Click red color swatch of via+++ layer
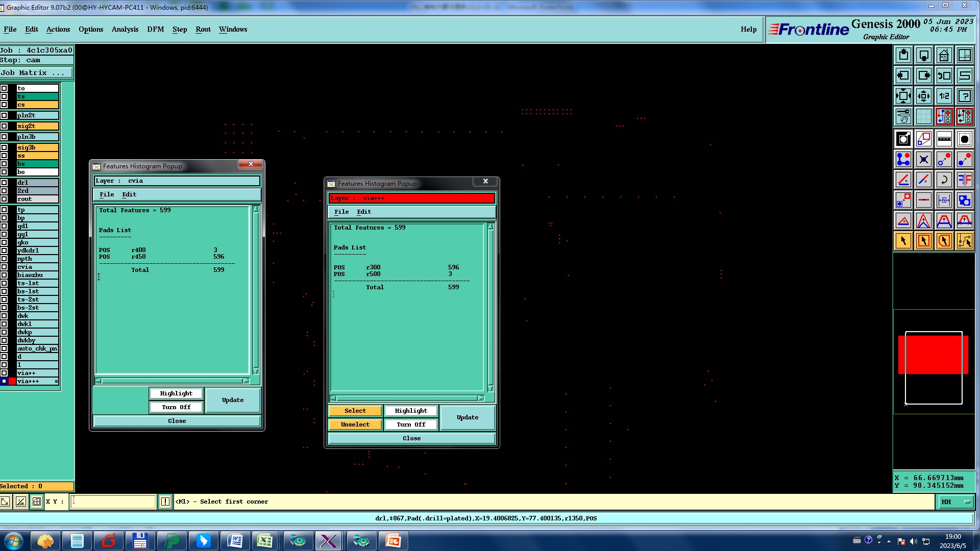Viewport: 980px width, 551px height. 12,381
